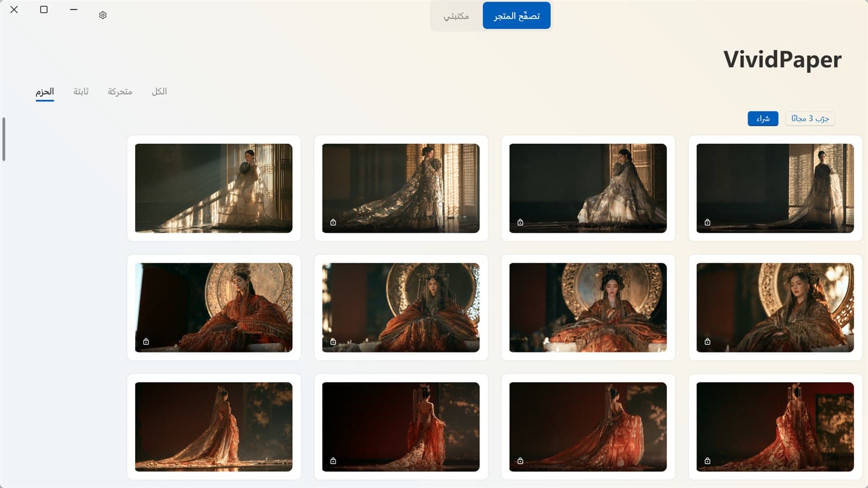Open third row third gown wallpaper
This screenshot has height=488, width=868.
588,427
